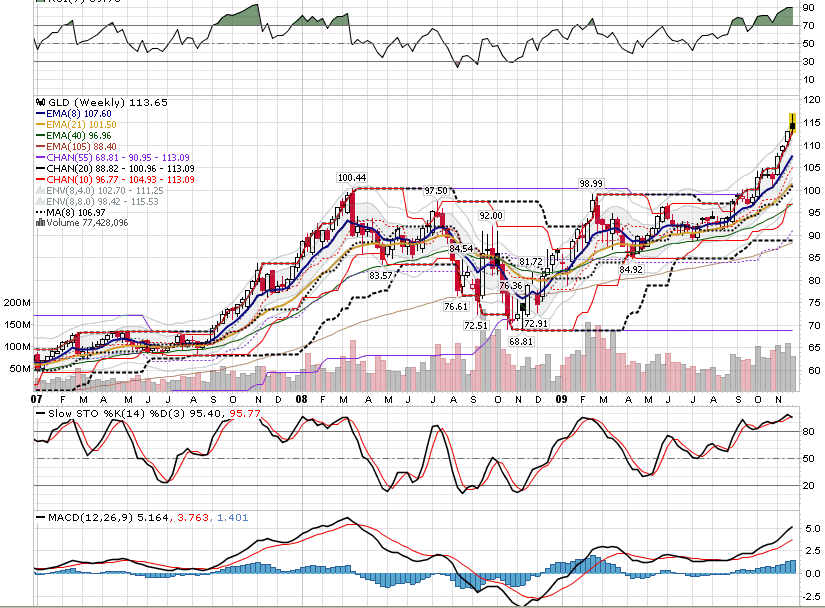Click the MACD(12,26,9) indicator title
The image size is (825, 608).
(x=90, y=518)
